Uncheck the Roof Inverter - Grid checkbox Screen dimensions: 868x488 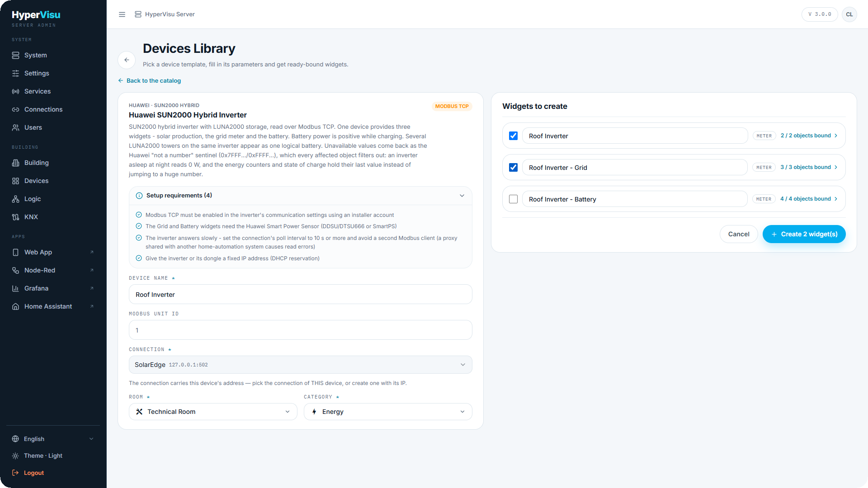pyautogui.click(x=513, y=167)
